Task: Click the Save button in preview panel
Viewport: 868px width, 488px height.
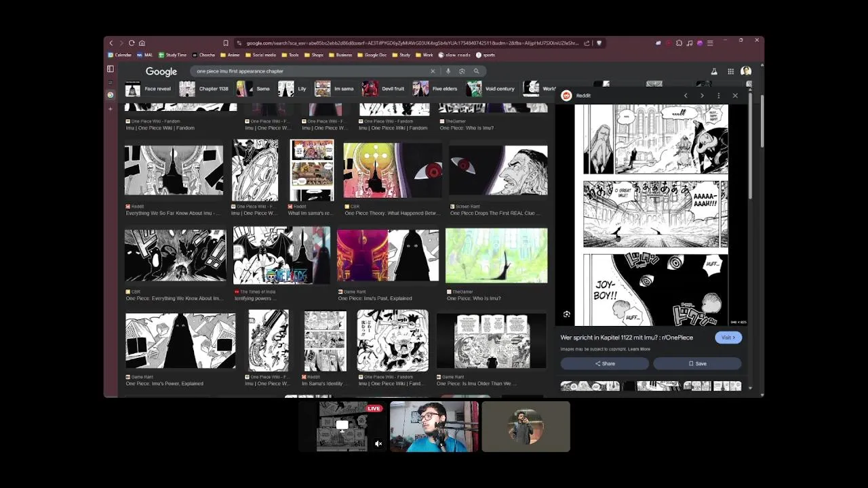Action: click(697, 364)
